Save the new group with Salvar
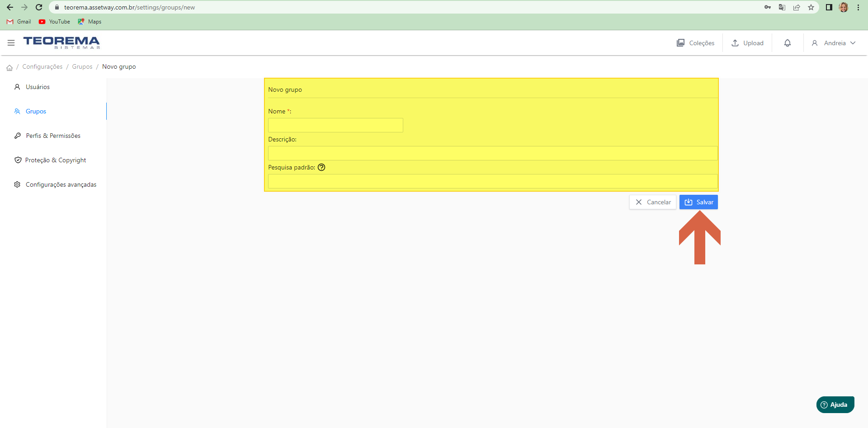Screen dimensions: 868x428 [698, 202]
